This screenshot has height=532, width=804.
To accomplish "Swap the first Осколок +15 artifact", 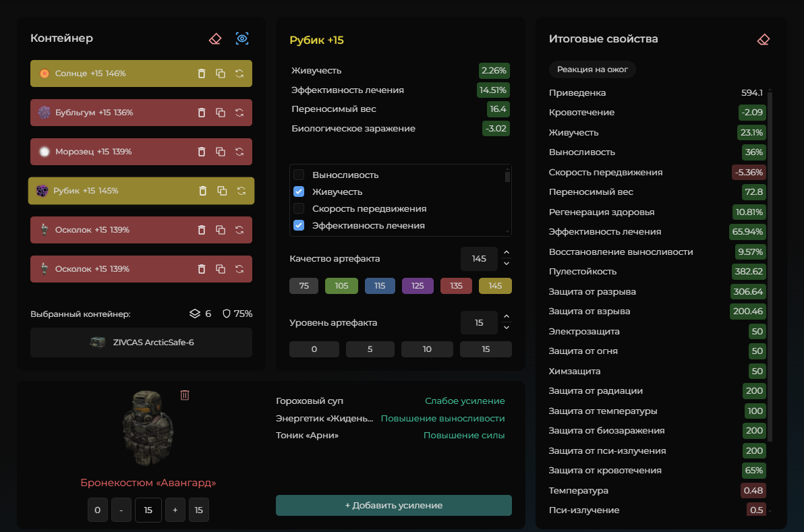I will tap(239, 230).
